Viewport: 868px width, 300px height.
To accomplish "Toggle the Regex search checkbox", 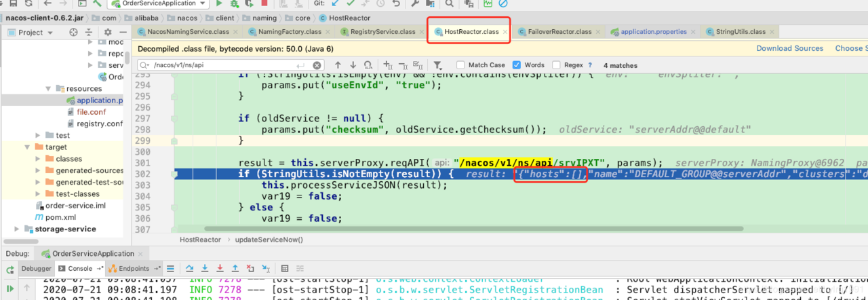I will [557, 65].
